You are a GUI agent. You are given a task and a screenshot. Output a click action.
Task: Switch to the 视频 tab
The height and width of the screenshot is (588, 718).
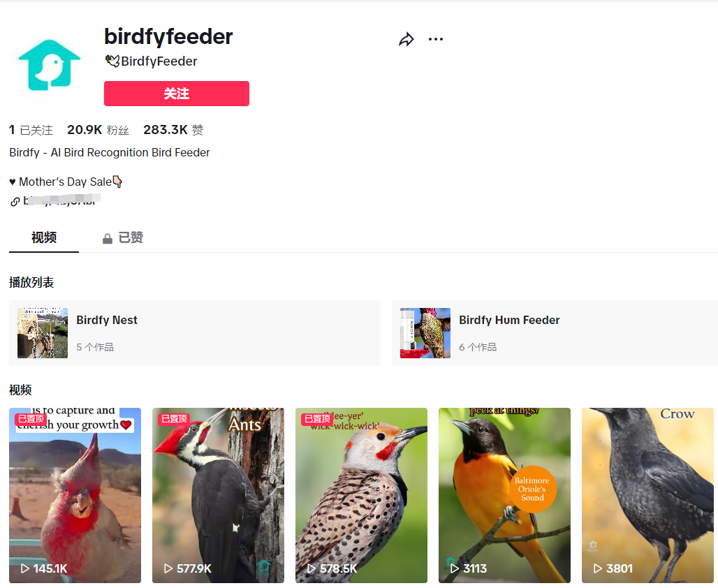(44, 237)
